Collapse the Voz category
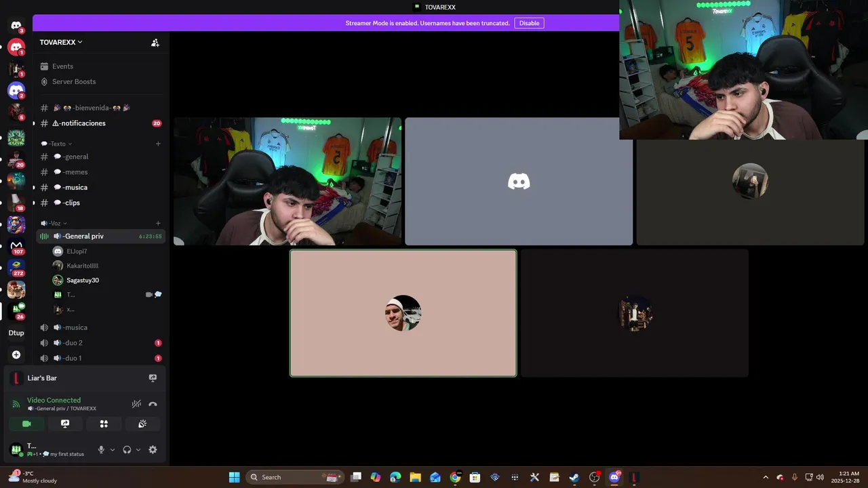The width and height of the screenshot is (868, 488). [x=54, y=223]
